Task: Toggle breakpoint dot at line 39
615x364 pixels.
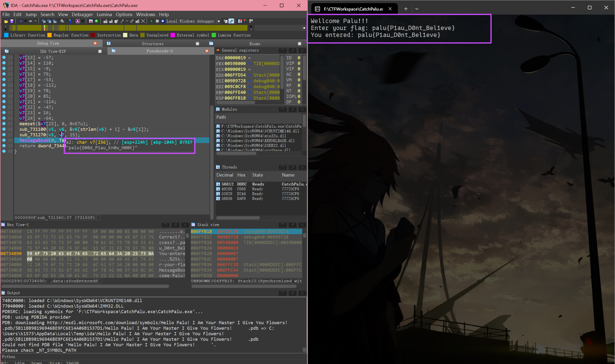Action: [4, 146]
